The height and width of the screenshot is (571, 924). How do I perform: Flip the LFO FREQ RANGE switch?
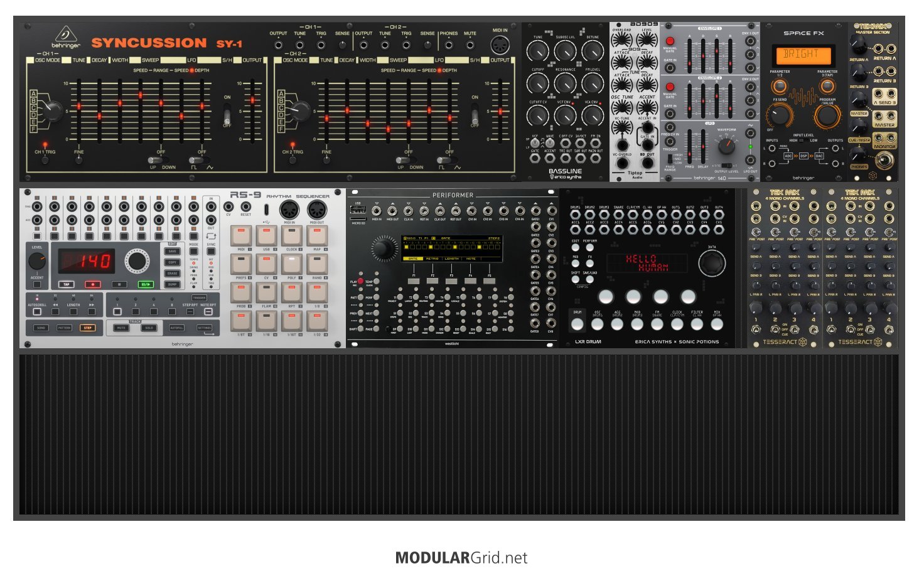[x=670, y=157]
